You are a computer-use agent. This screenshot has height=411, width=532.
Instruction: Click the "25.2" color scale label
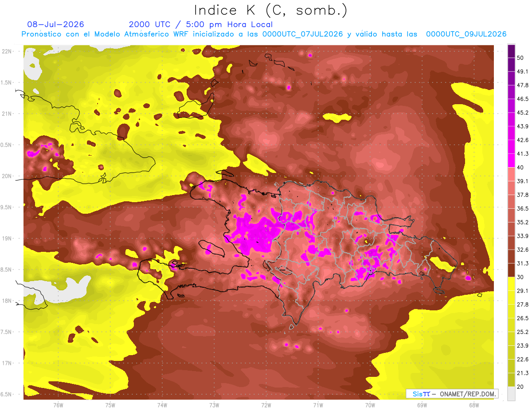[523, 332]
